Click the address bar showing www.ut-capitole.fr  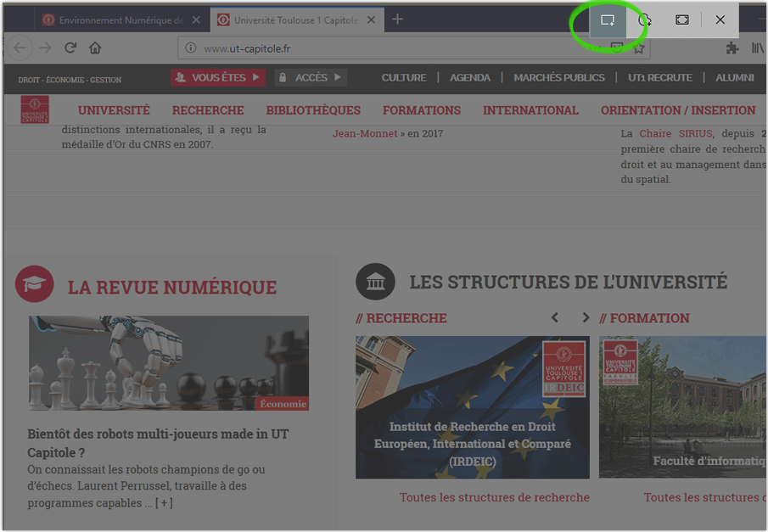[414, 48]
